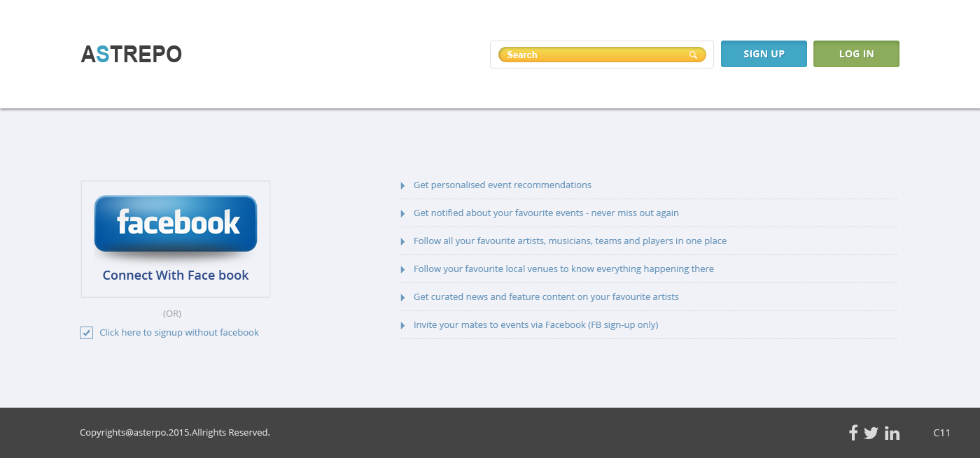Click arrow beside 'Invite your mates to events'
The width and height of the screenshot is (980, 458).
click(x=402, y=325)
